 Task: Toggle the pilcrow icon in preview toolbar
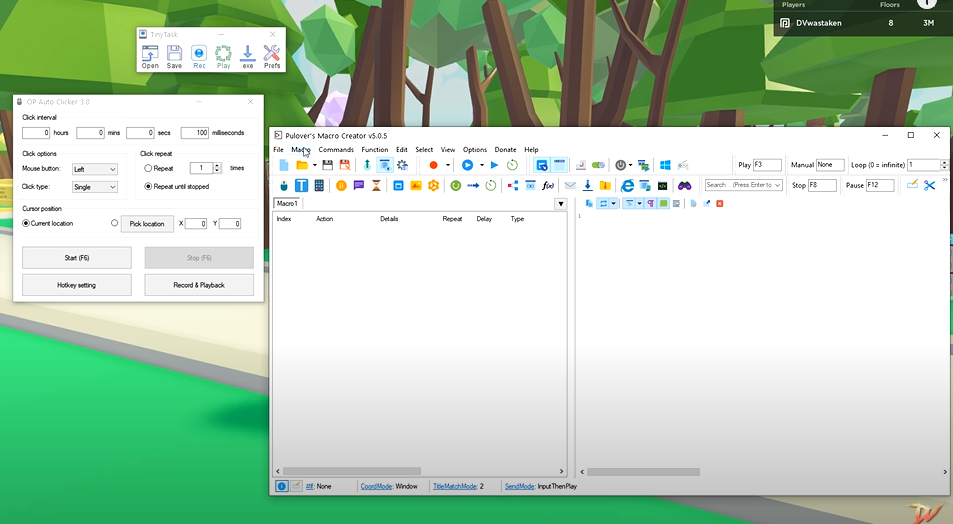tap(650, 204)
